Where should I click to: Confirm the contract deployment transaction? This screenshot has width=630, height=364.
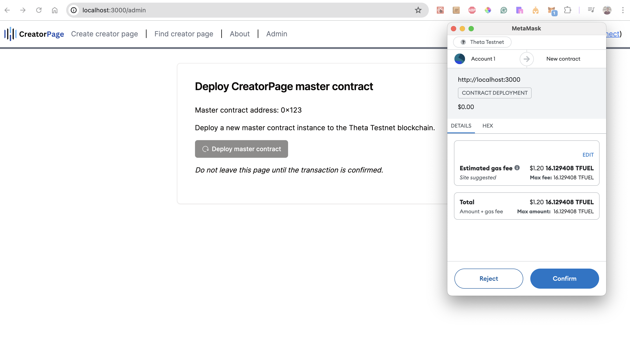(x=564, y=279)
